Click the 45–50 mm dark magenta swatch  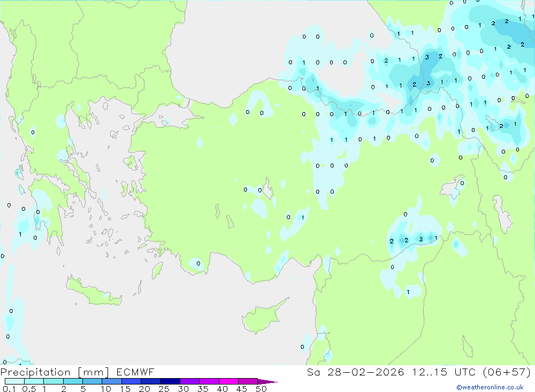(248, 381)
